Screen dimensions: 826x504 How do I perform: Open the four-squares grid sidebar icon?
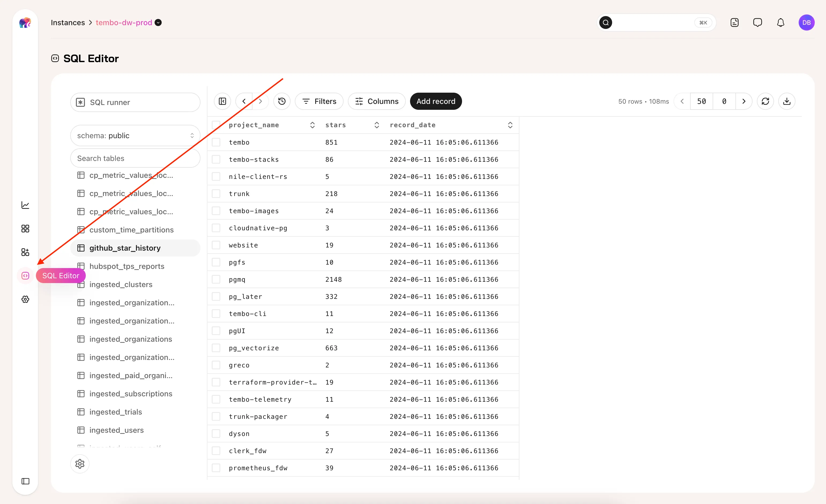click(25, 229)
